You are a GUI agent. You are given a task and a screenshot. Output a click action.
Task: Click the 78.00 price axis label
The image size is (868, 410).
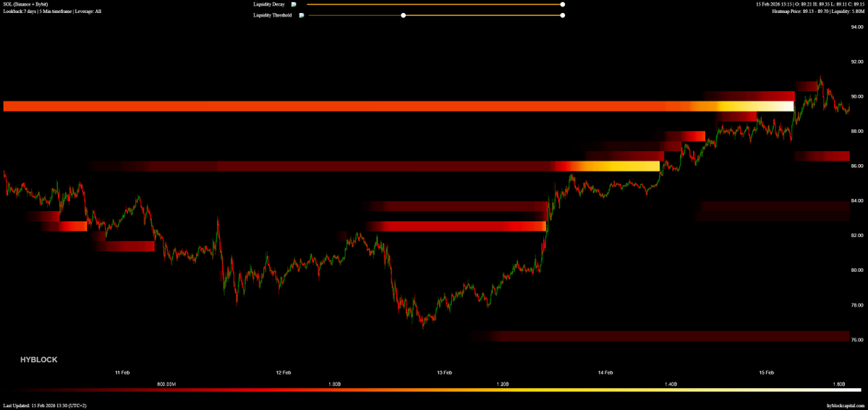[x=858, y=304]
